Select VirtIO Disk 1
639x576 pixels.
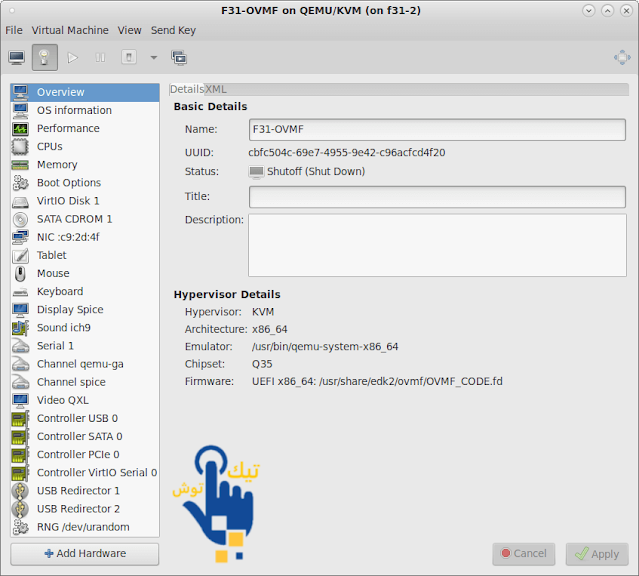tap(85, 201)
